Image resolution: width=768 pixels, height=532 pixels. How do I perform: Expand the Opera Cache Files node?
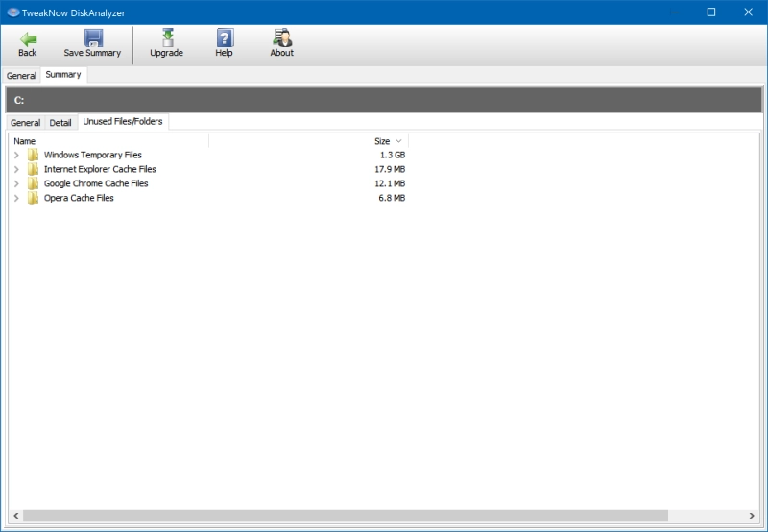tap(16, 198)
